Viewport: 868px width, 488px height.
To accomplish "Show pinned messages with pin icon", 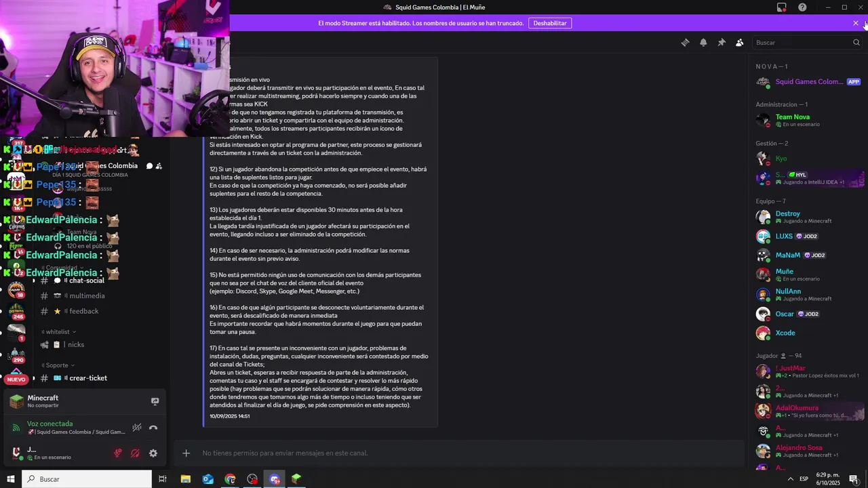I will tap(722, 42).
